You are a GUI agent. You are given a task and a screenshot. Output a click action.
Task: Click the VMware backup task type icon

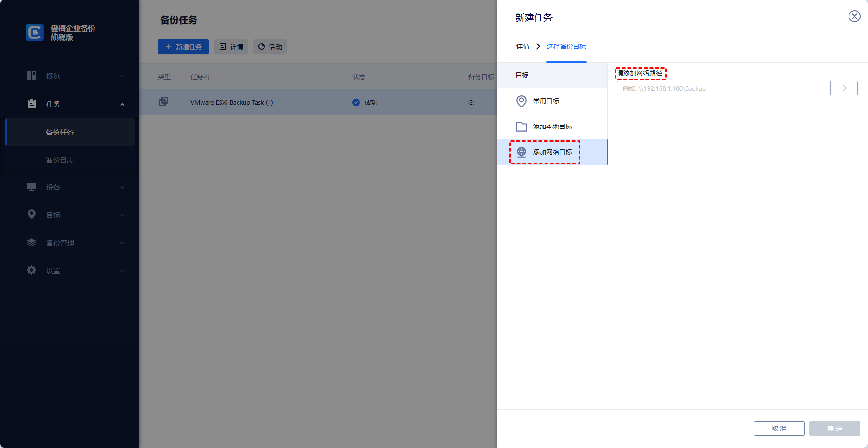click(164, 102)
